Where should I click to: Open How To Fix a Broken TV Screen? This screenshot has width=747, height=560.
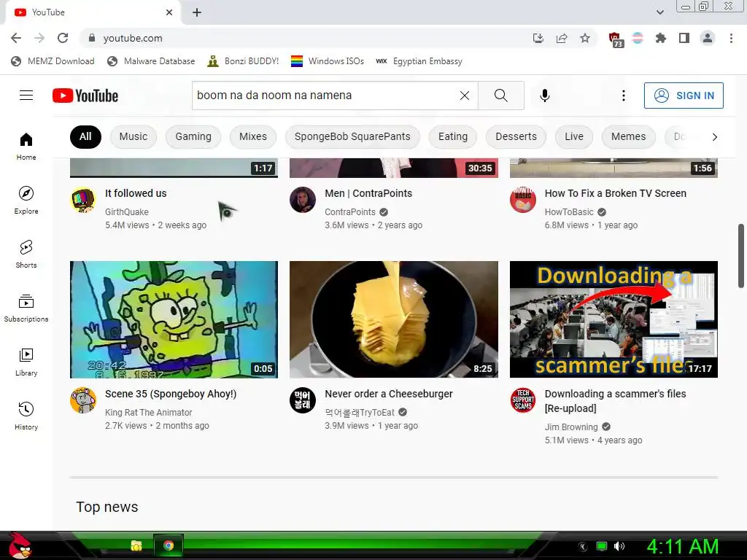(616, 193)
